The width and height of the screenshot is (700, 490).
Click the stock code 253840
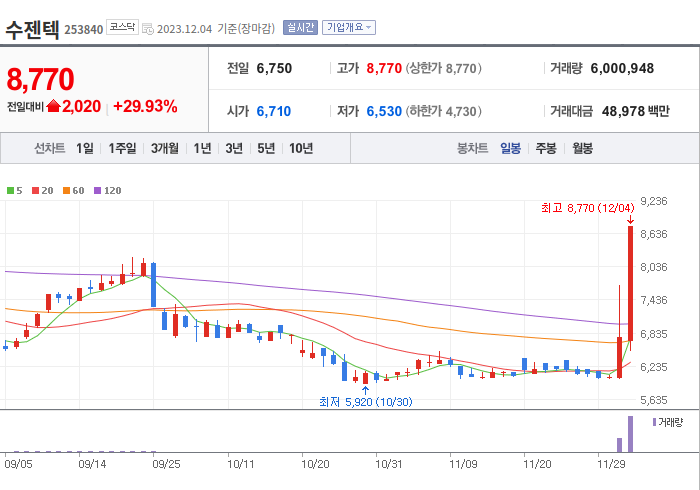(83, 30)
